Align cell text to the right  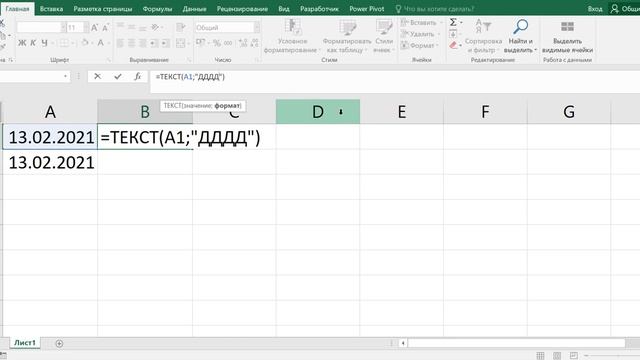[142, 43]
